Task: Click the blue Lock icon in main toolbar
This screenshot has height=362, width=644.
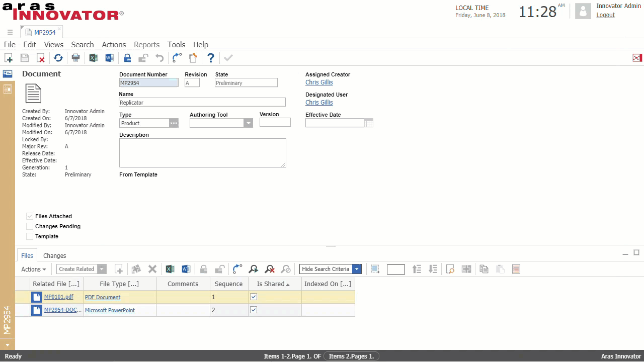Action: click(127, 58)
